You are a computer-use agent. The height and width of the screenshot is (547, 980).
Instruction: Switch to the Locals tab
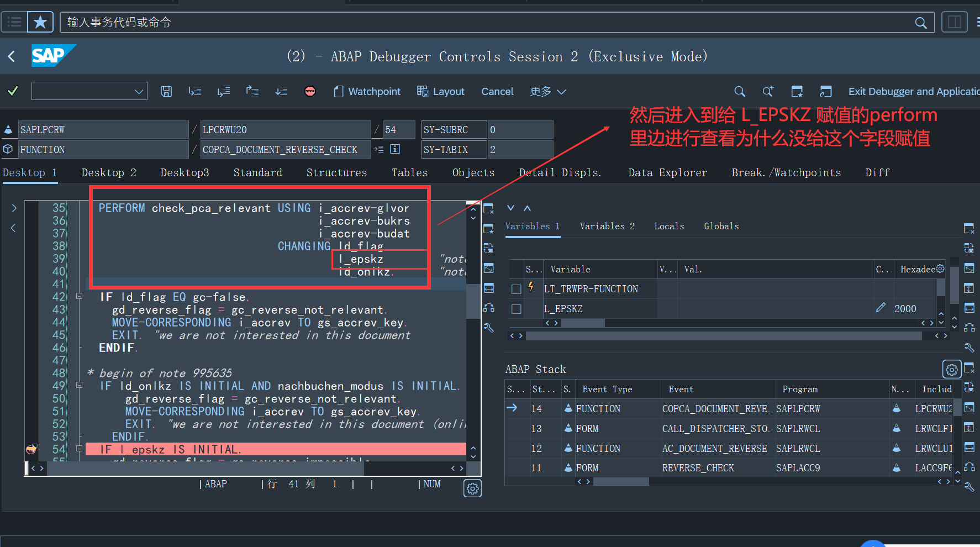(x=669, y=226)
